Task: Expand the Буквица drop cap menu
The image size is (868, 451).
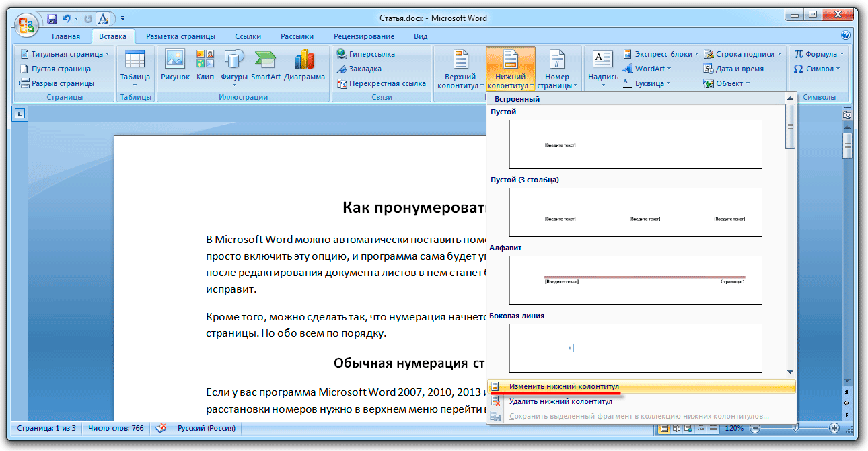Action: [647, 83]
